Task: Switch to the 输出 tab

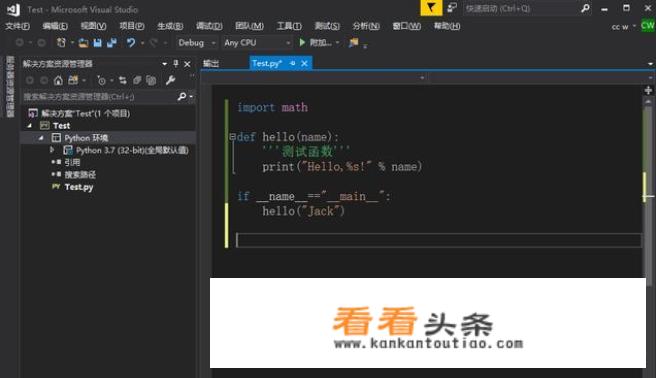Action: 211,64
